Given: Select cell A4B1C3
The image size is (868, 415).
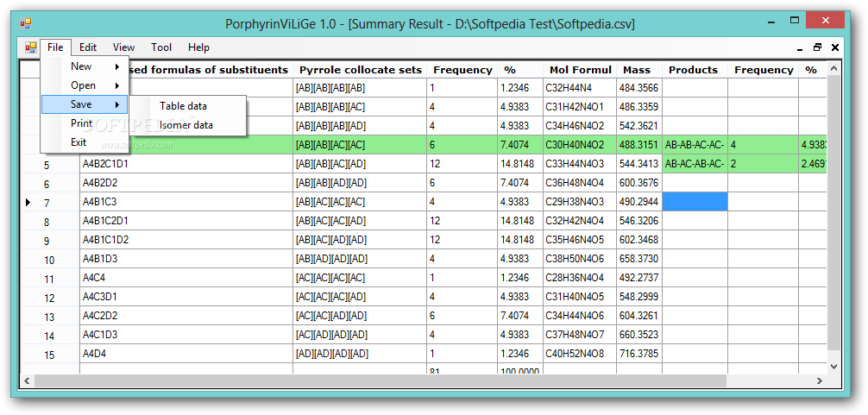Looking at the screenshot, I should 186,202.
